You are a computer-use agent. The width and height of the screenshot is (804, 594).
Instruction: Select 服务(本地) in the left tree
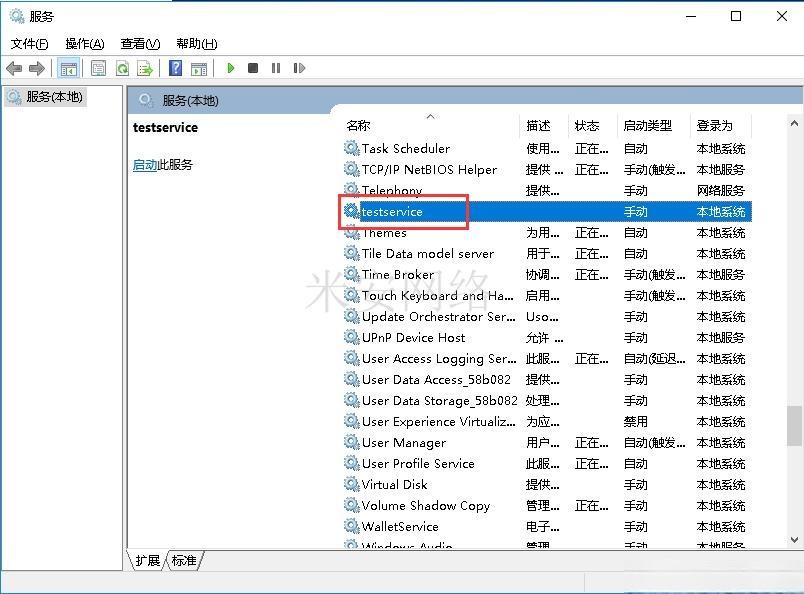click(x=46, y=96)
